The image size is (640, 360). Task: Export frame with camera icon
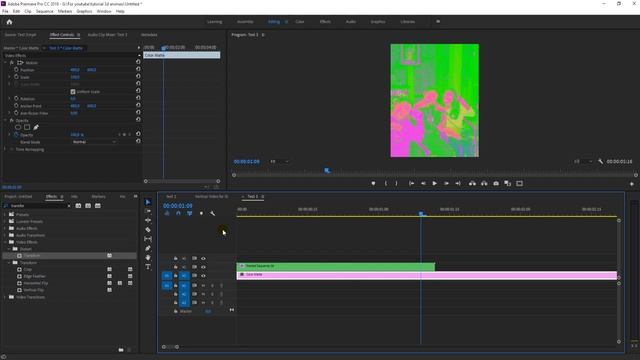(496, 184)
